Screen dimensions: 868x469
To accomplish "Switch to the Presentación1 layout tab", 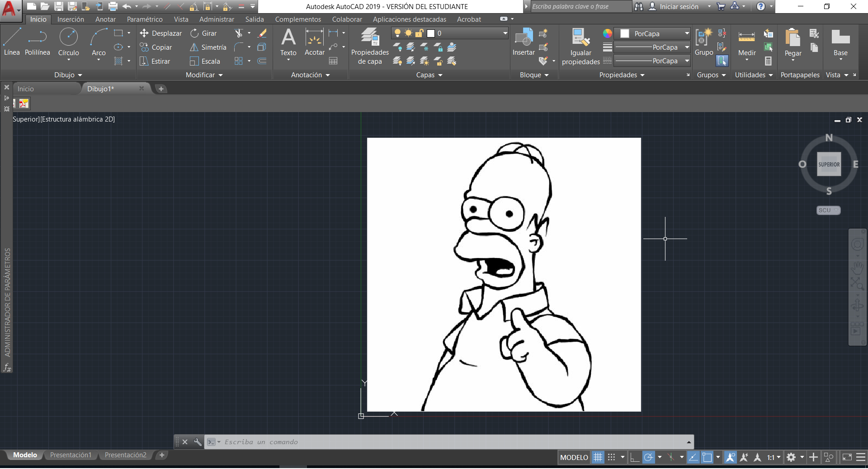I will click(x=71, y=455).
